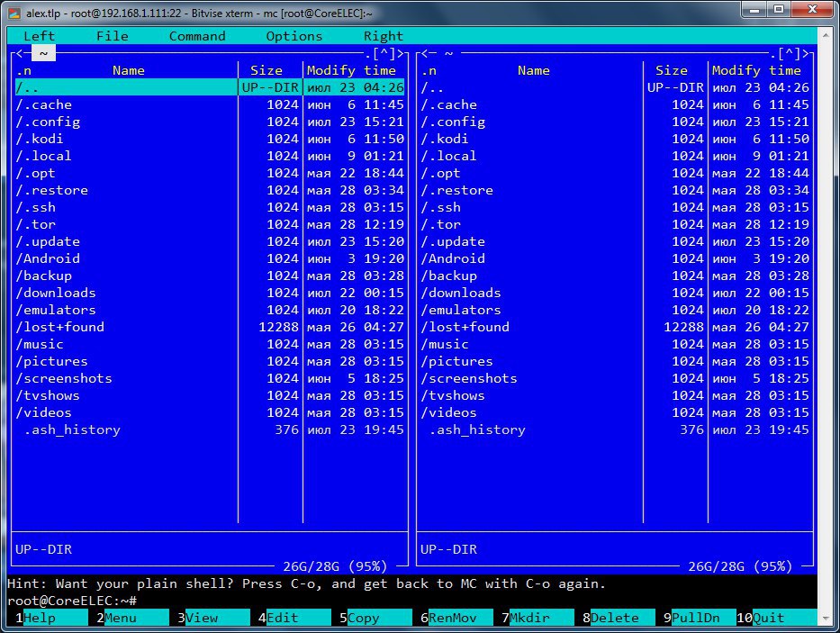Viewport: 840px width, 633px height.
Task: Click left panel '.n' sort indicator
Action: point(23,70)
